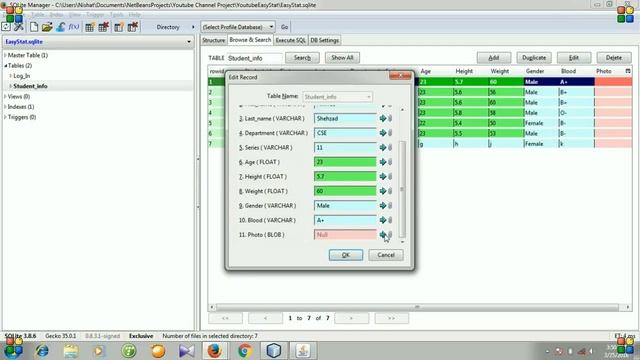Click the Show All button
This screenshot has height=360, width=640.
coord(342,58)
